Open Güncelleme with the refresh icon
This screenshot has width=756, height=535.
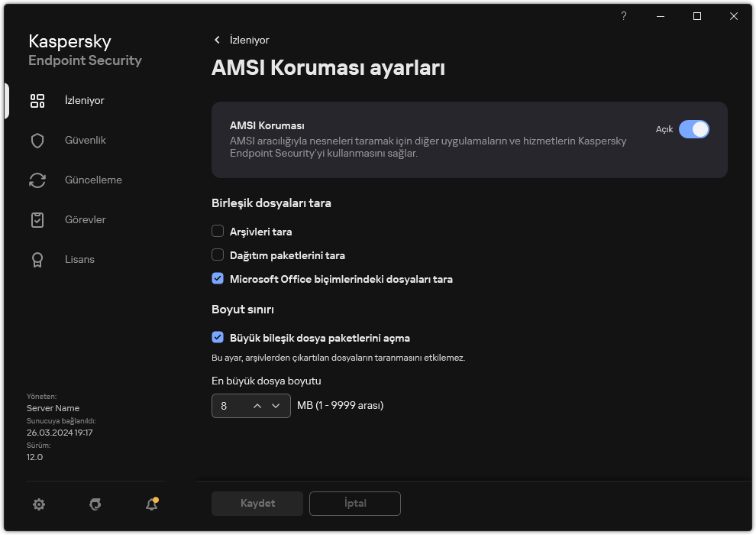click(37, 180)
